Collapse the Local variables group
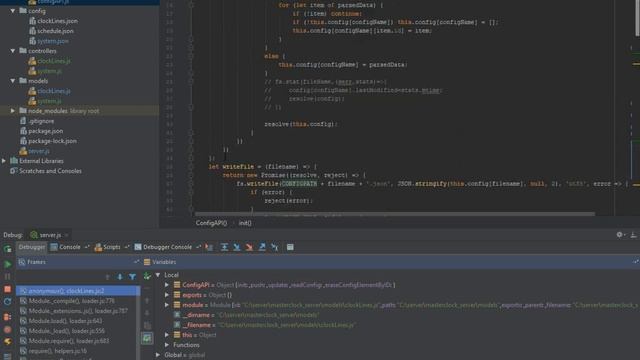The width and height of the screenshot is (640, 360). coord(158,275)
